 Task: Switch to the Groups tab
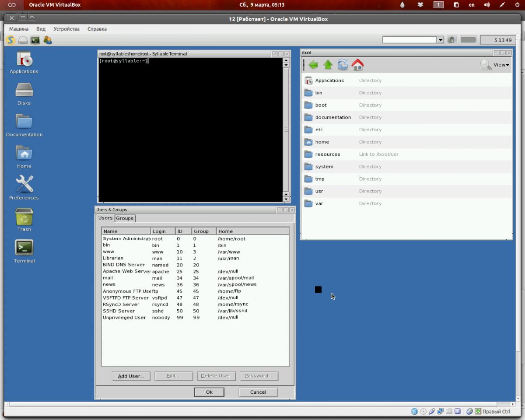tap(125, 218)
